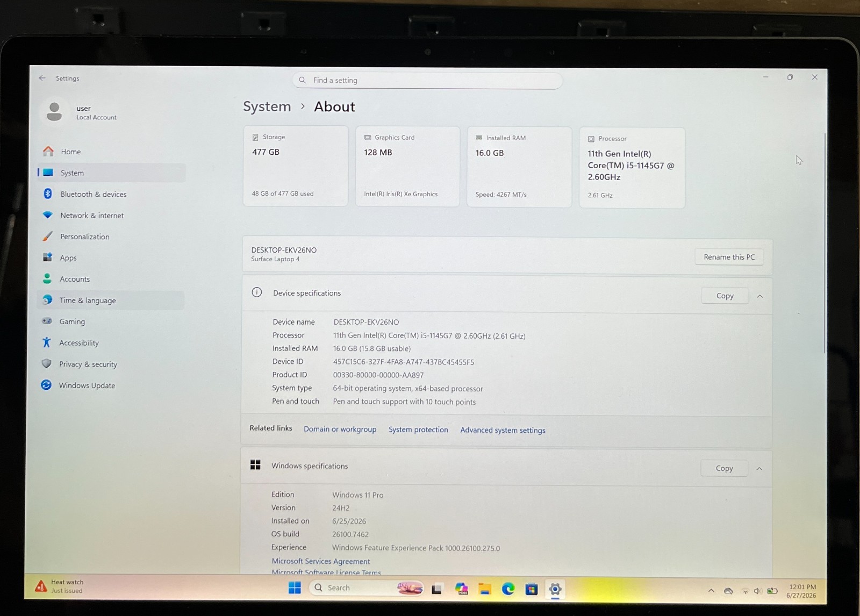
Task: Open System protection link
Action: tap(418, 429)
